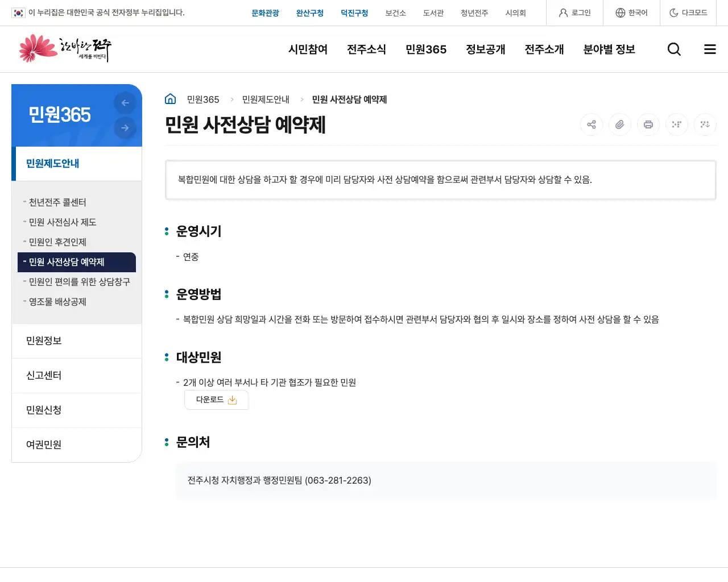Image resolution: width=728 pixels, height=582 pixels.
Task: Open the 한국어 language selector
Action: (632, 13)
